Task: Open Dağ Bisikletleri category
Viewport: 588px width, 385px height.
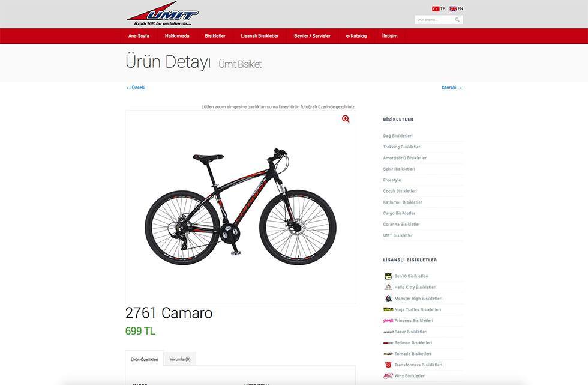Action: tap(397, 136)
